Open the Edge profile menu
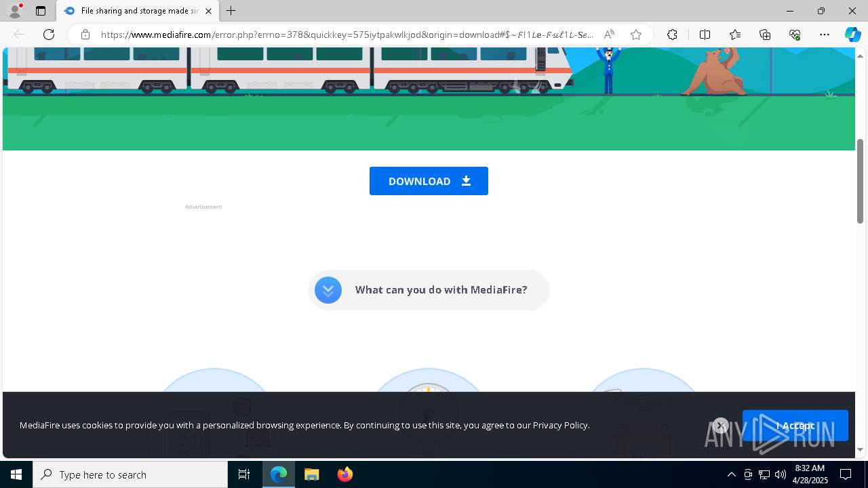 15,11
